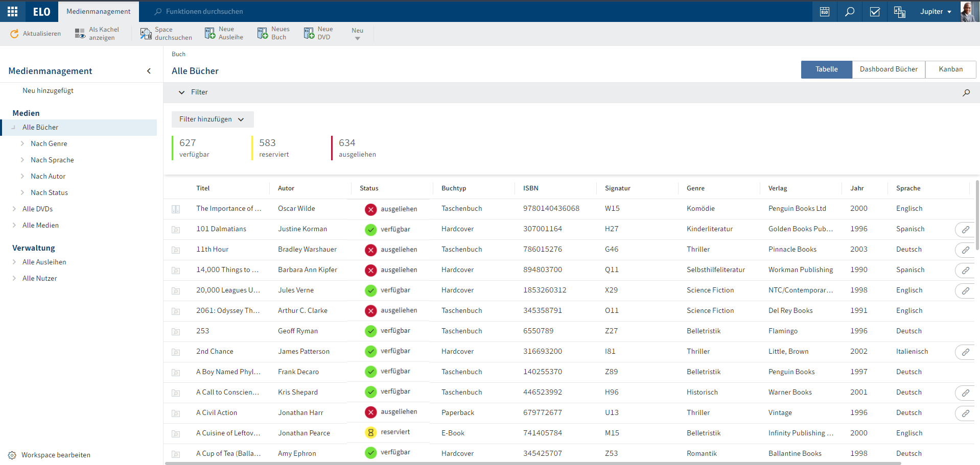Create Neue DVD
This screenshot has width=980, height=465.
pos(318,33)
